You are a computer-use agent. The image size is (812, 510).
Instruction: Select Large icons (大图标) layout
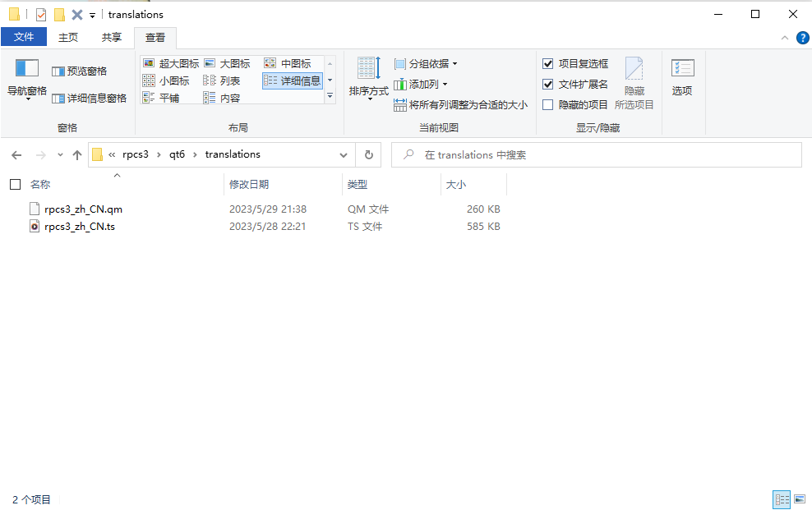pyautogui.click(x=227, y=63)
